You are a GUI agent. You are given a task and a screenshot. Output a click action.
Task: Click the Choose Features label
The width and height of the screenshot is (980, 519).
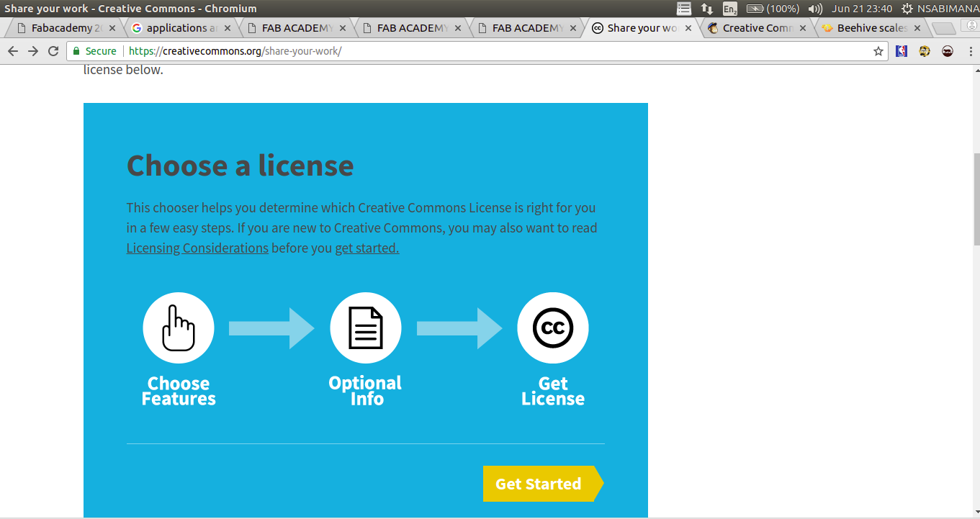coord(179,391)
